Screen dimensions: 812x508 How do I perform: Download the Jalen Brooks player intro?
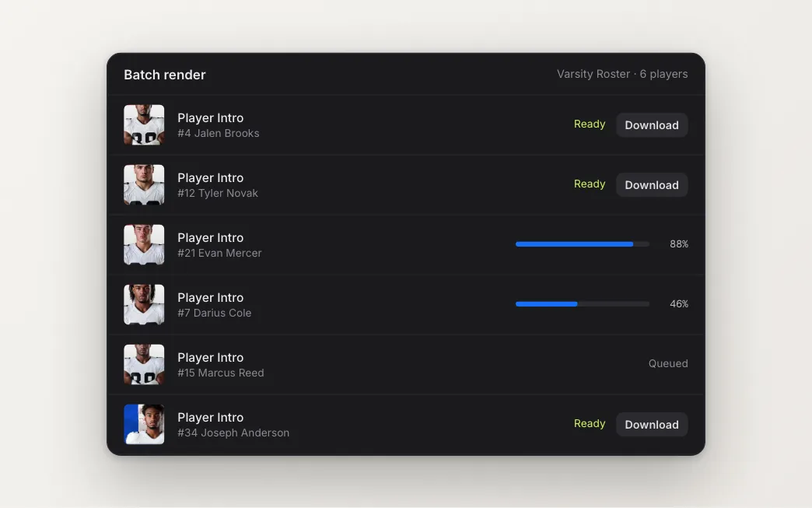click(x=652, y=124)
